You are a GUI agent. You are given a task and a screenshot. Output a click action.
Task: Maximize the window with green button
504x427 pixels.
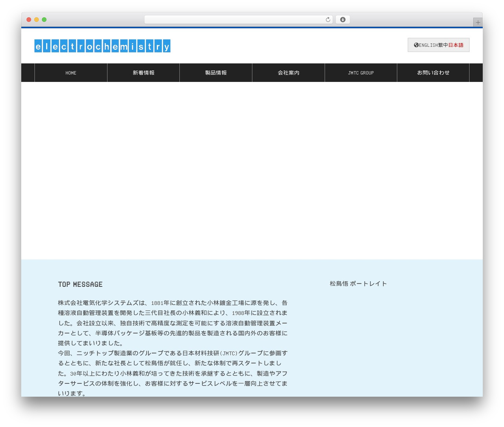(44, 20)
